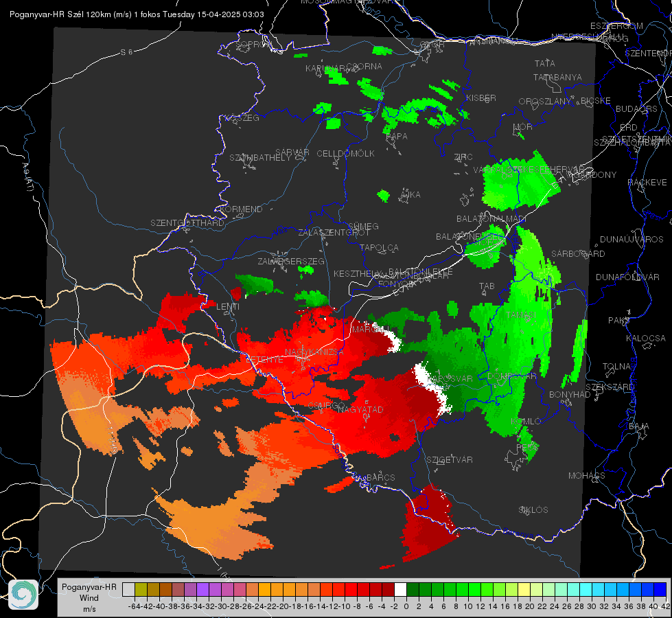Click the ZIRC city label
Image resolution: width=672 pixels, height=618 pixels.
point(463,157)
